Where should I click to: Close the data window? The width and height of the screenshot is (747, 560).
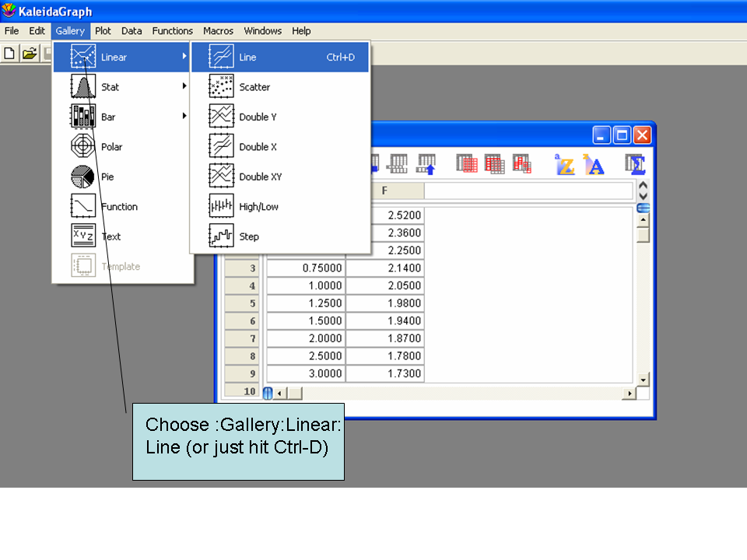pos(642,135)
